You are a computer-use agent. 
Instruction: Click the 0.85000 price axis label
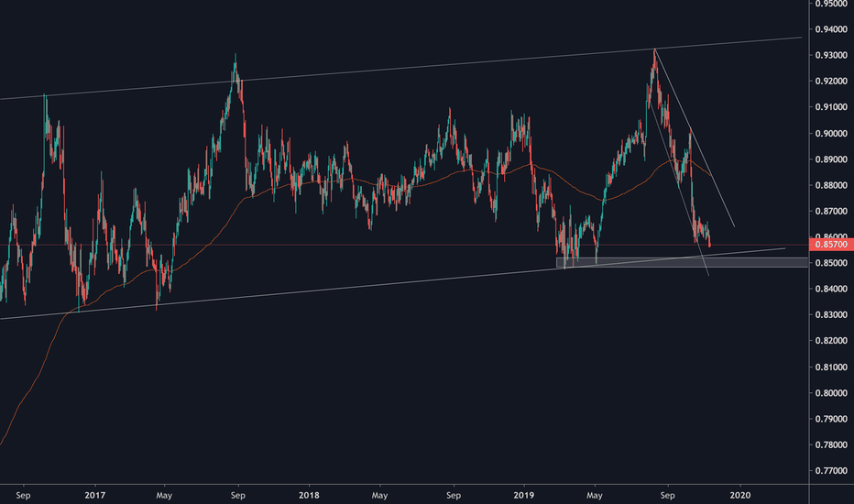pyautogui.click(x=831, y=263)
